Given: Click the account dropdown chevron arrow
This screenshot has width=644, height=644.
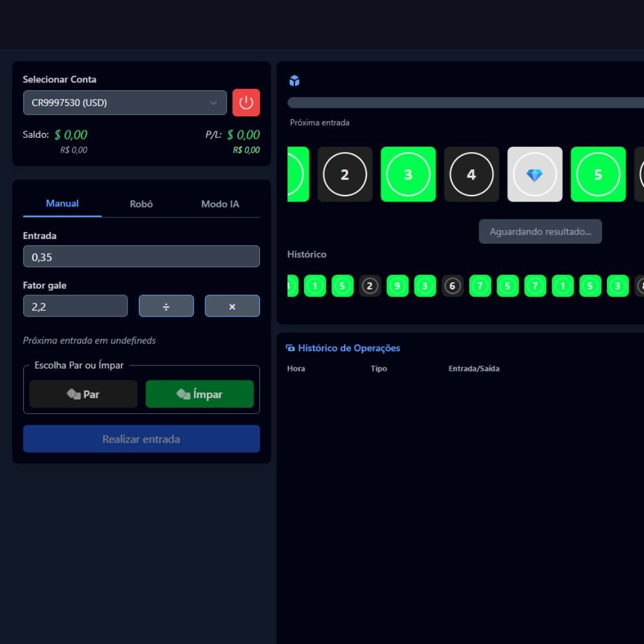Looking at the screenshot, I should tap(213, 103).
